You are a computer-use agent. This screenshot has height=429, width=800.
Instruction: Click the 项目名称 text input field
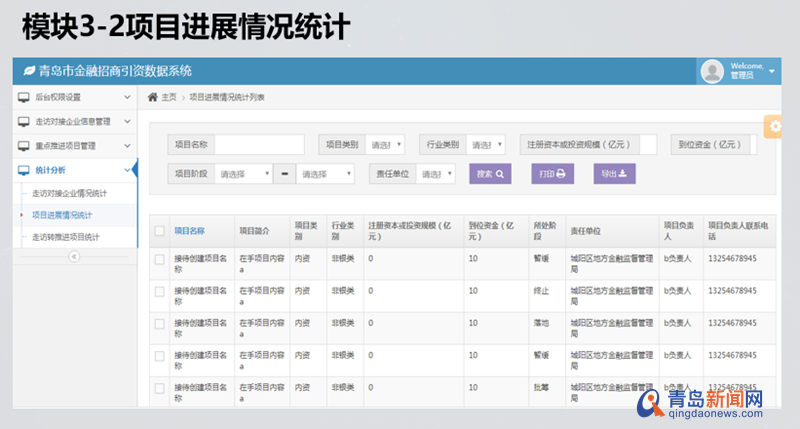(258, 145)
